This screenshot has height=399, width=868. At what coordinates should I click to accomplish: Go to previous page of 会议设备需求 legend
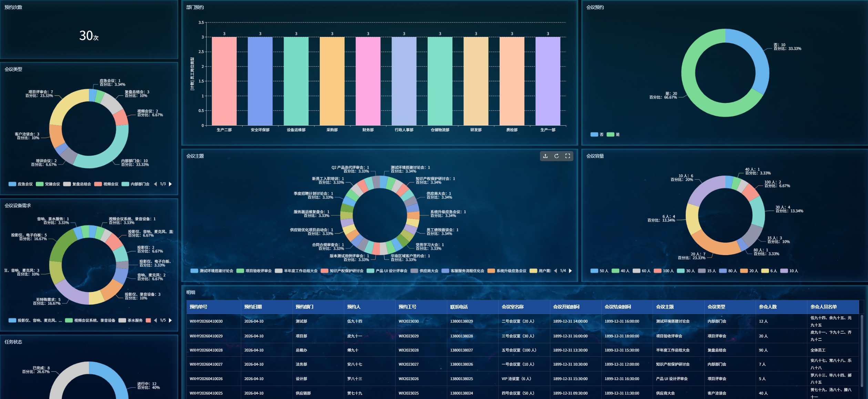pyautogui.click(x=155, y=321)
